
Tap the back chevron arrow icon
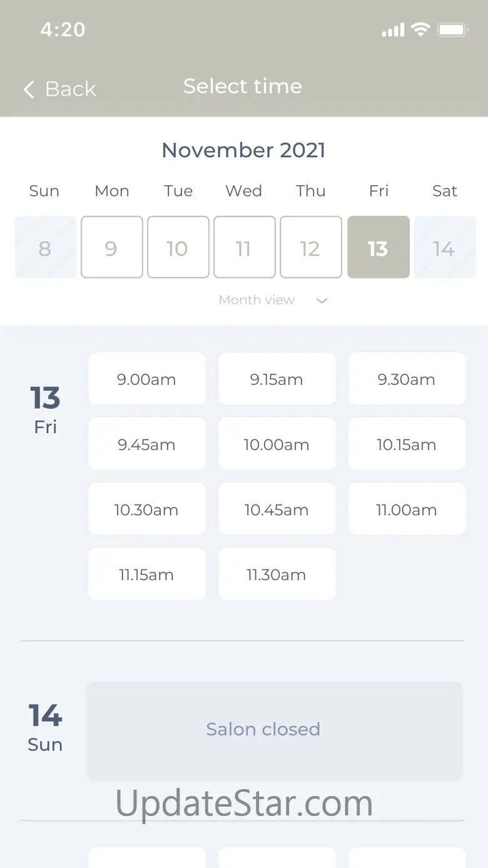pos(29,89)
